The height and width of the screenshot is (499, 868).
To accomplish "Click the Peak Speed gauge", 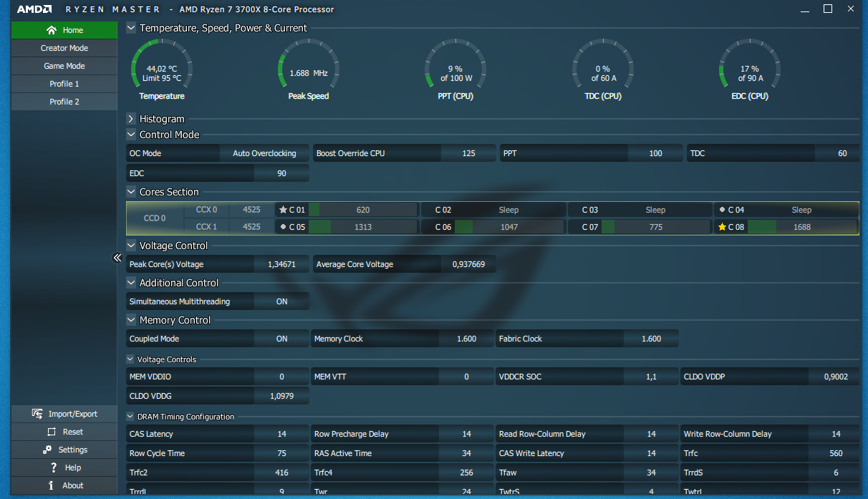I will click(309, 69).
